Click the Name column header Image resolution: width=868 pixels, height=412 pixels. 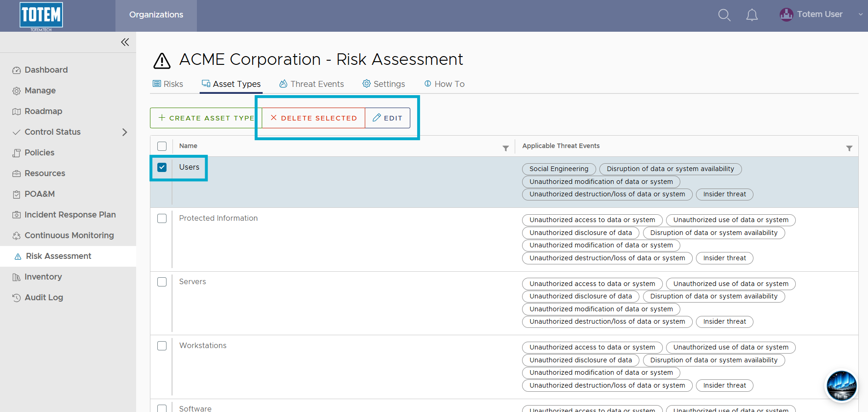point(188,146)
